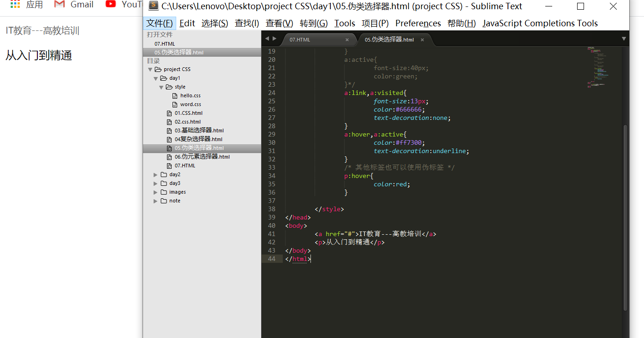Open 02.css.html in sidebar
The height and width of the screenshot is (338, 644).
pos(187,122)
